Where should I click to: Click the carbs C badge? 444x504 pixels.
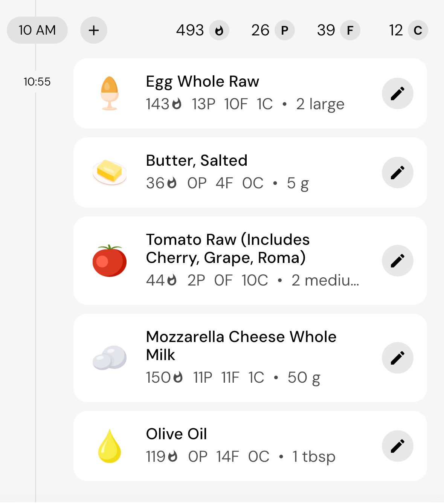pyautogui.click(x=418, y=31)
